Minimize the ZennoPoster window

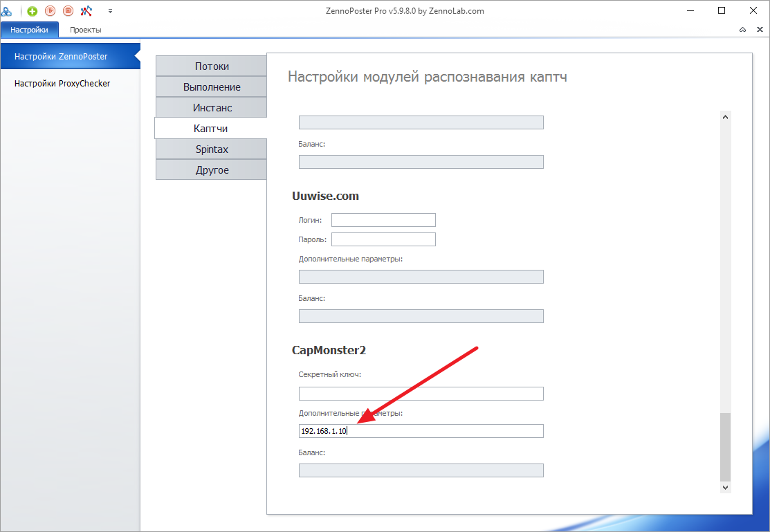691,10
